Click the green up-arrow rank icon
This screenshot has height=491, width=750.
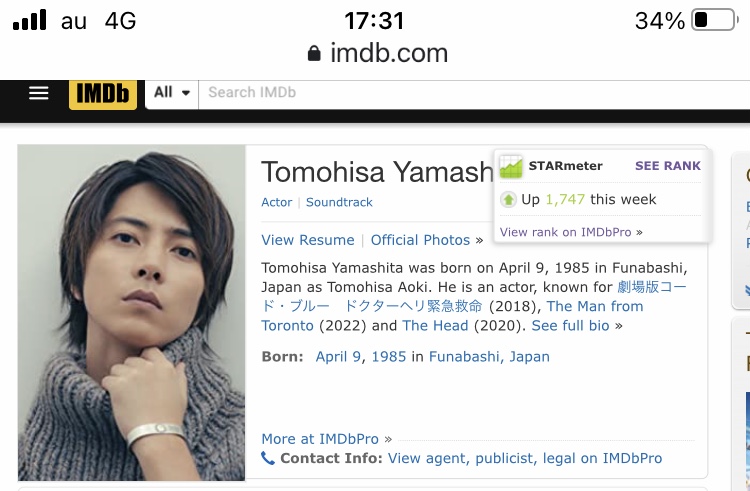[508, 199]
